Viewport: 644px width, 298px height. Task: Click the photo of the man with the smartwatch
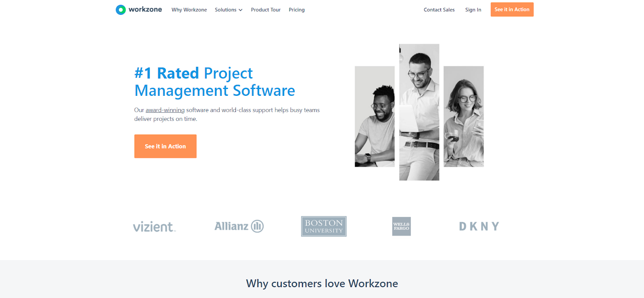pyautogui.click(x=375, y=116)
